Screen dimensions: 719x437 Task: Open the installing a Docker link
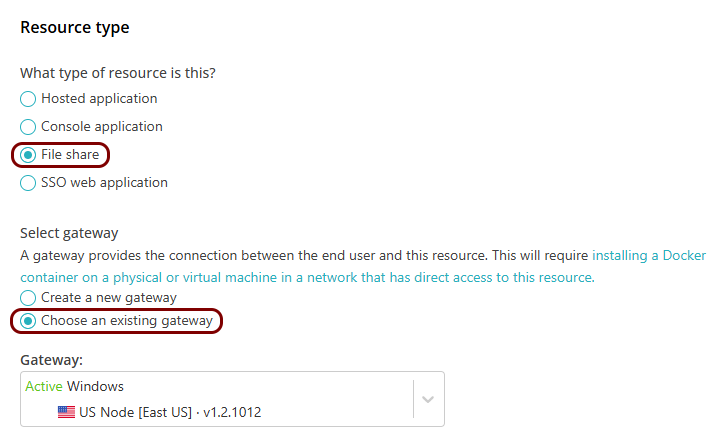pyautogui.click(x=649, y=255)
